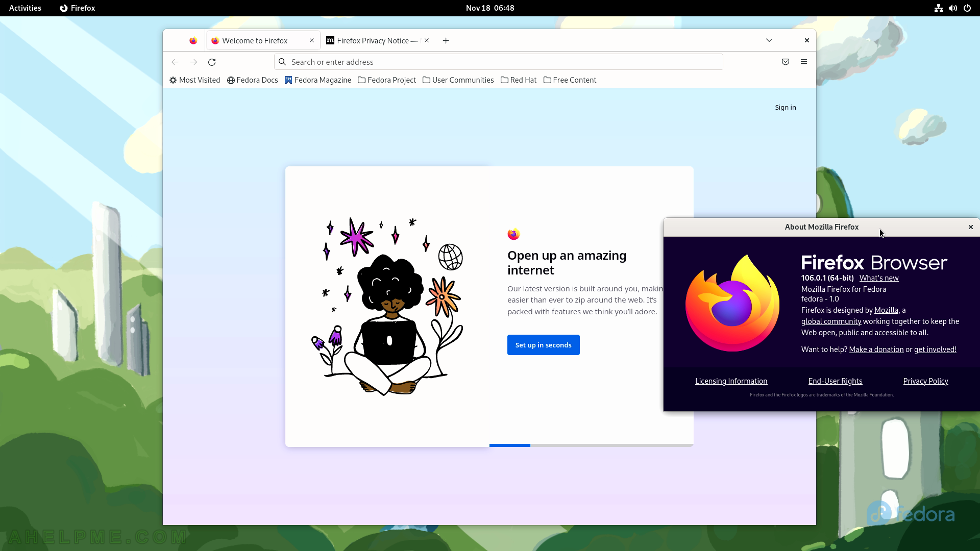Expand the Fedora Project bookmark folder

tap(387, 80)
